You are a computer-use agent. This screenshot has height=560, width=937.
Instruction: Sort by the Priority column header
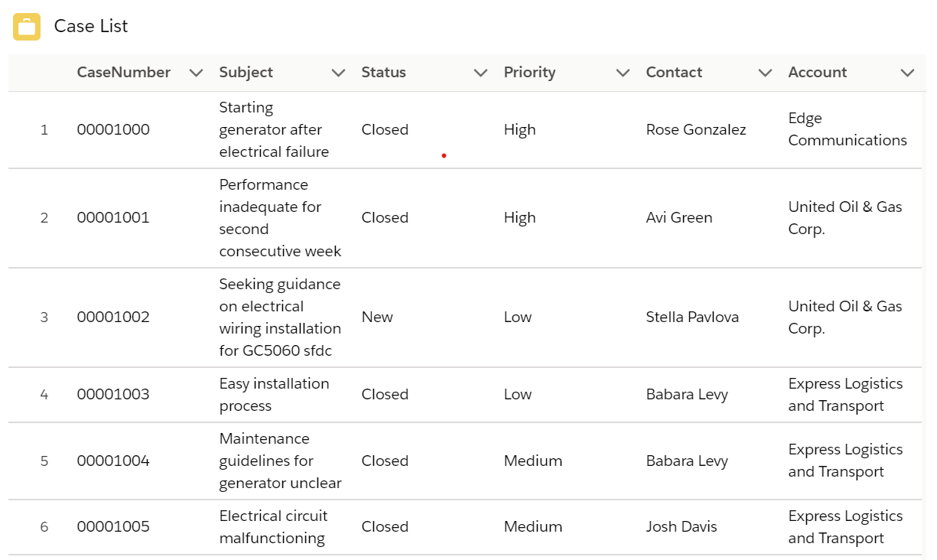point(529,73)
